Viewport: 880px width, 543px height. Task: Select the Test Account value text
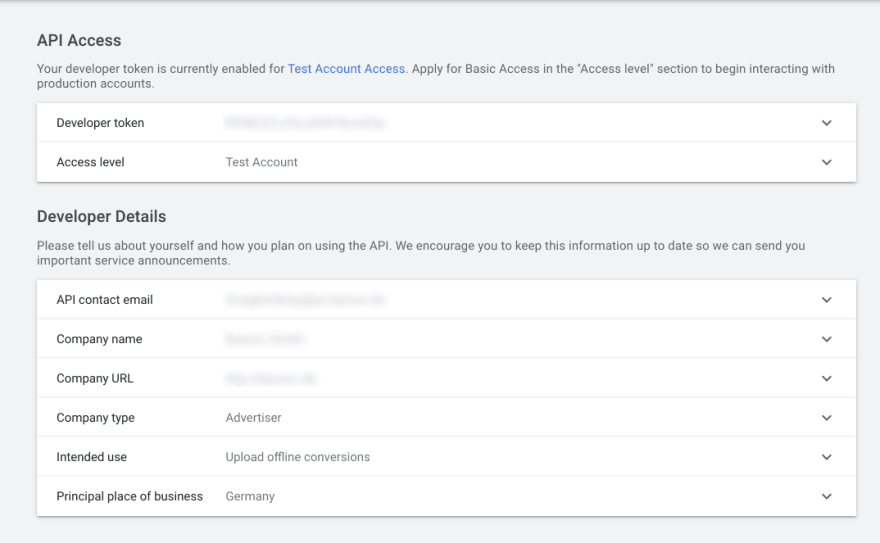(x=262, y=162)
